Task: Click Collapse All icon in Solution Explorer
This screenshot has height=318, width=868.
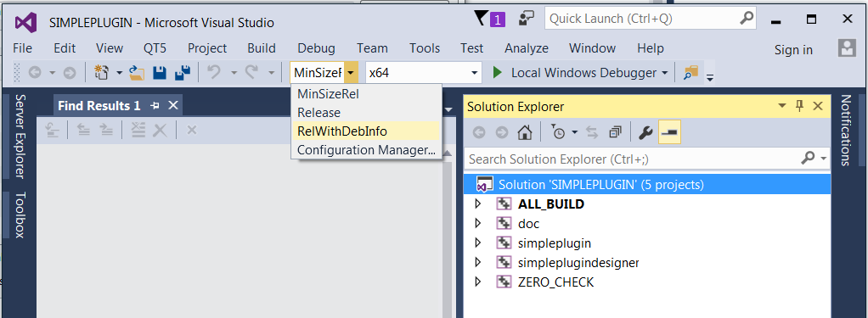Action: (615, 132)
